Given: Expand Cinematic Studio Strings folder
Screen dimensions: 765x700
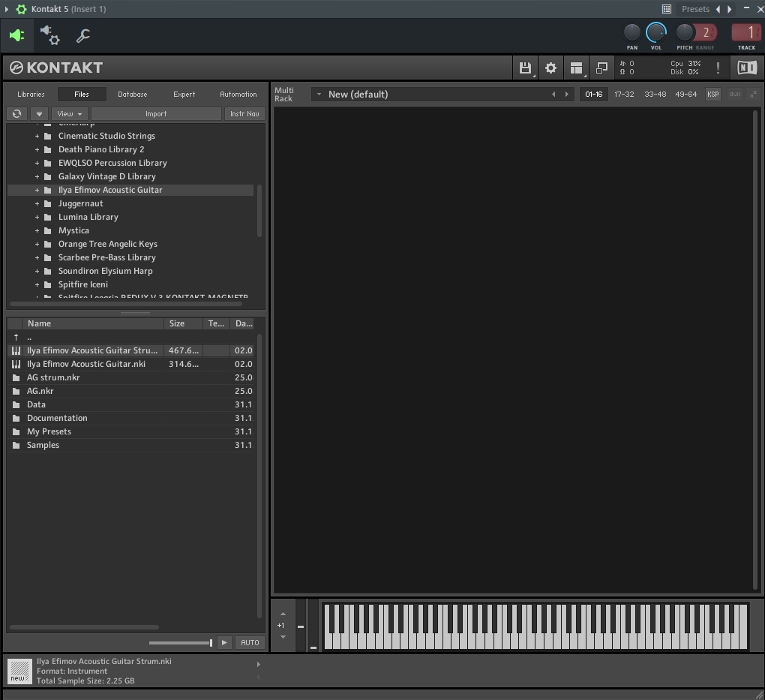Looking at the screenshot, I should point(37,137).
